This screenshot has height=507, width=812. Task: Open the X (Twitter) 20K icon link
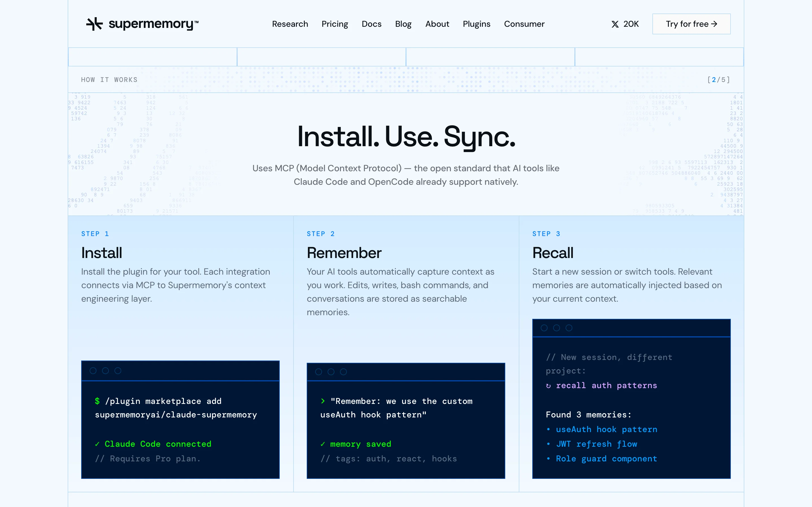coord(615,24)
